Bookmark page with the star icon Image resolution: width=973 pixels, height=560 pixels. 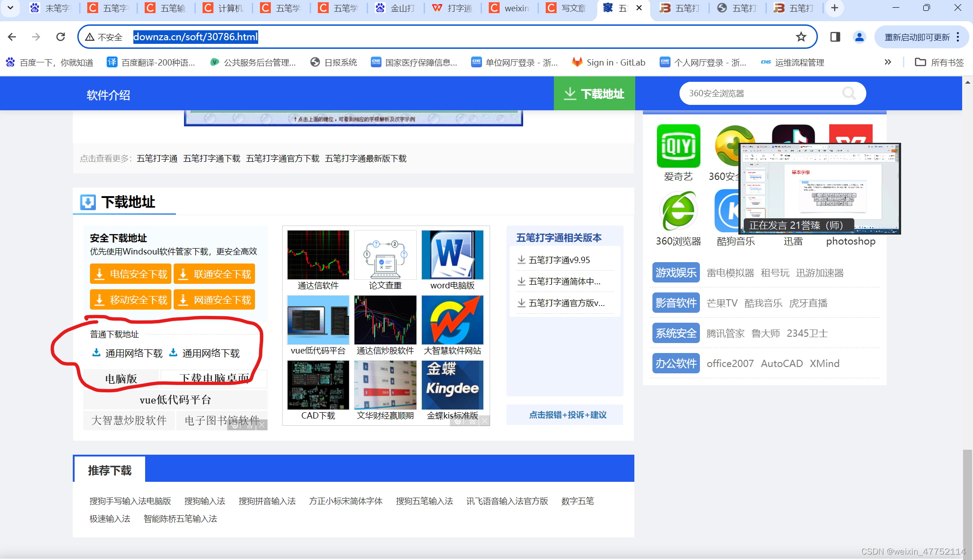pyautogui.click(x=801, y=37)
